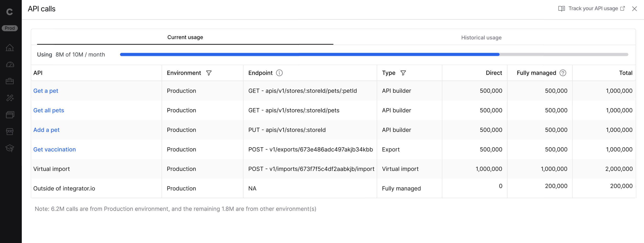Open the Dashboard gauge icon in the sidebar
Viewport: 644px width, 243px height.
pyautogui.click(x=10, y=64)
